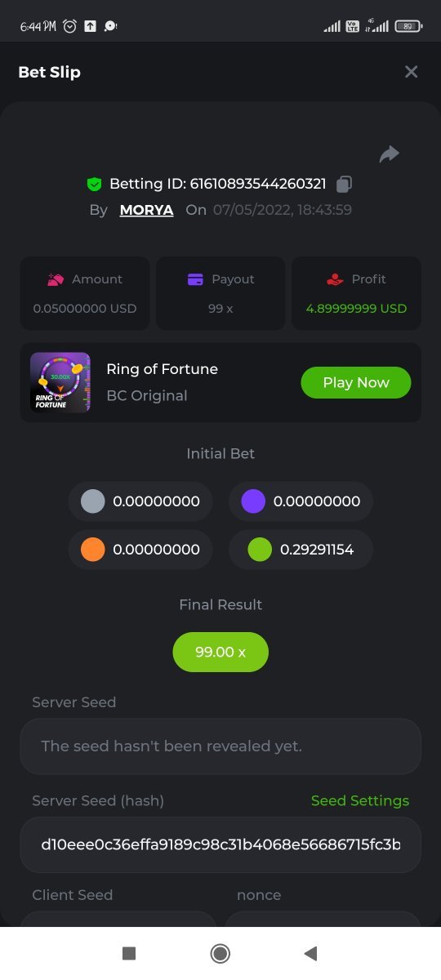The width and height of the screenshot is (441, 980).
Task: Tap the gray color bet circle
Action: pyautogui.click(x=93, y=501)
